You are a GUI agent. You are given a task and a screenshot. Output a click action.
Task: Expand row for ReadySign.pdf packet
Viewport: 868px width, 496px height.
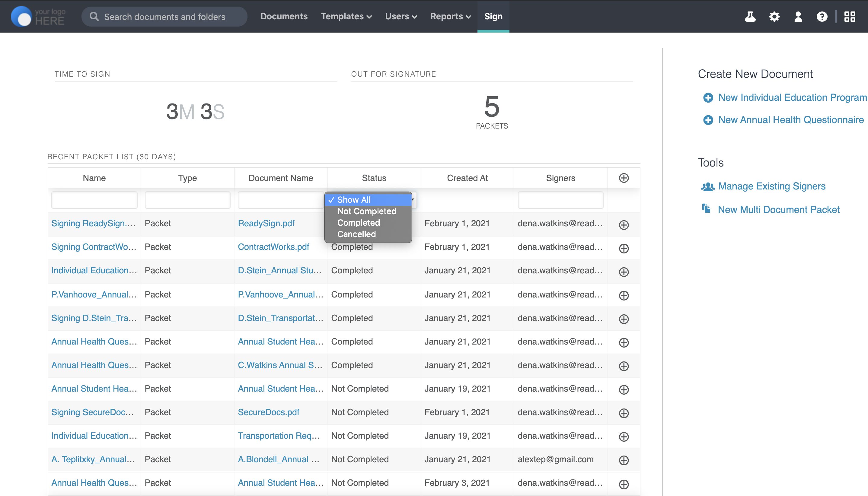(x=624, y=225)
